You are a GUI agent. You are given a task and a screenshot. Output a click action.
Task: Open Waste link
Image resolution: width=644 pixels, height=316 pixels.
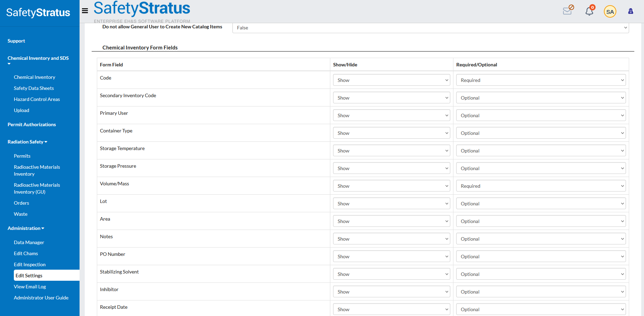(x=21, y=214)
